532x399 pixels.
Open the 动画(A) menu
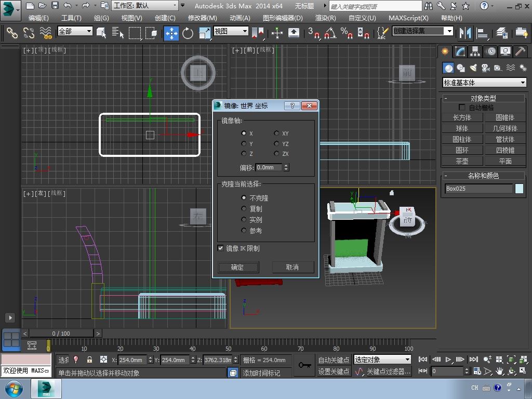point(240,18)
